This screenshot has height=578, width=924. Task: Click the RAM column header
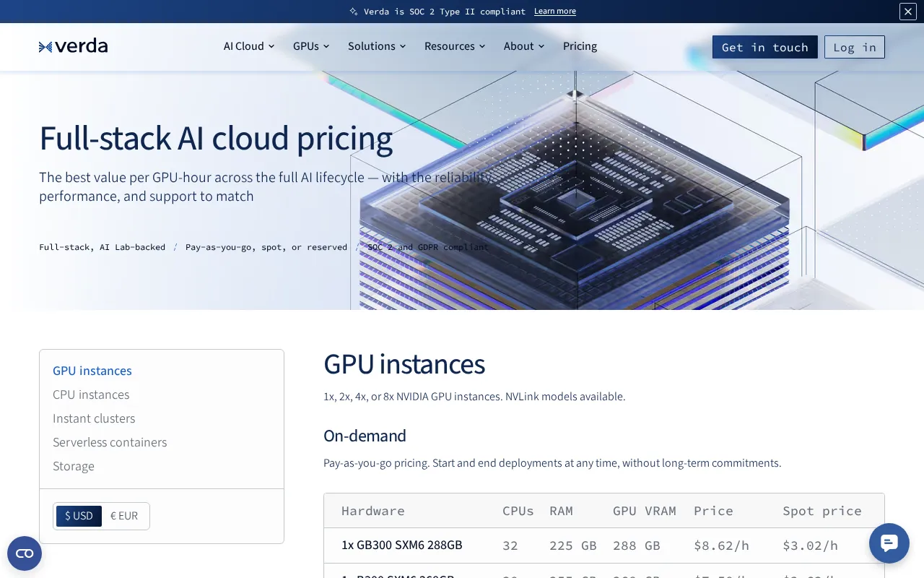pos(561,511)
